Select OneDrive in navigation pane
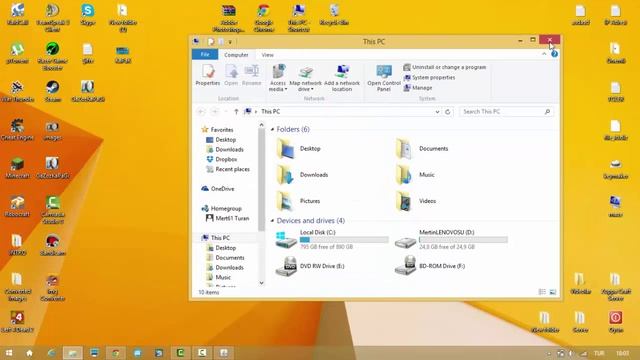Viewport: 640px width, 360px height. click(218, 189)
